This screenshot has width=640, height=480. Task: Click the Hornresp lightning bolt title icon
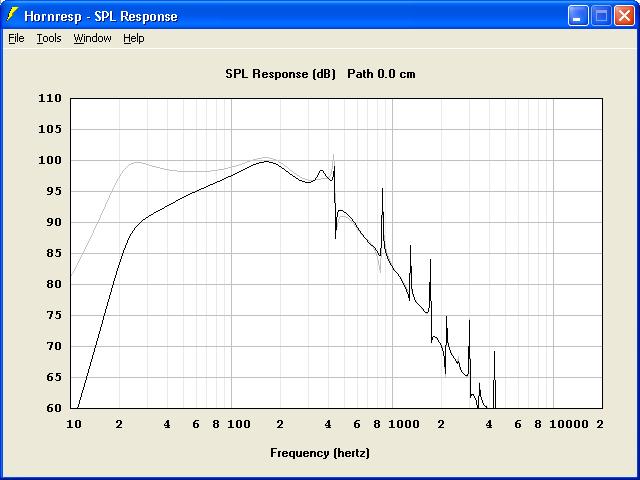tap(13, 15)
